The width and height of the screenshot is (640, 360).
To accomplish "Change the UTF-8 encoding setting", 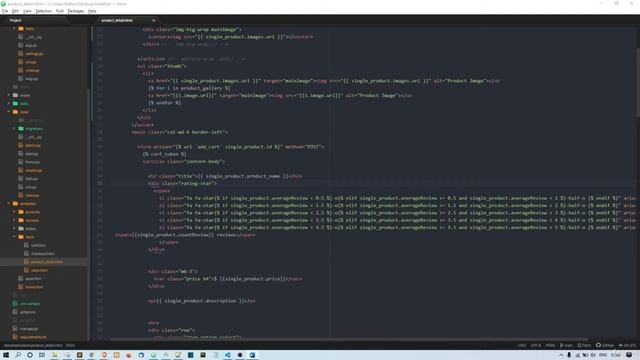I will (536, 345).
